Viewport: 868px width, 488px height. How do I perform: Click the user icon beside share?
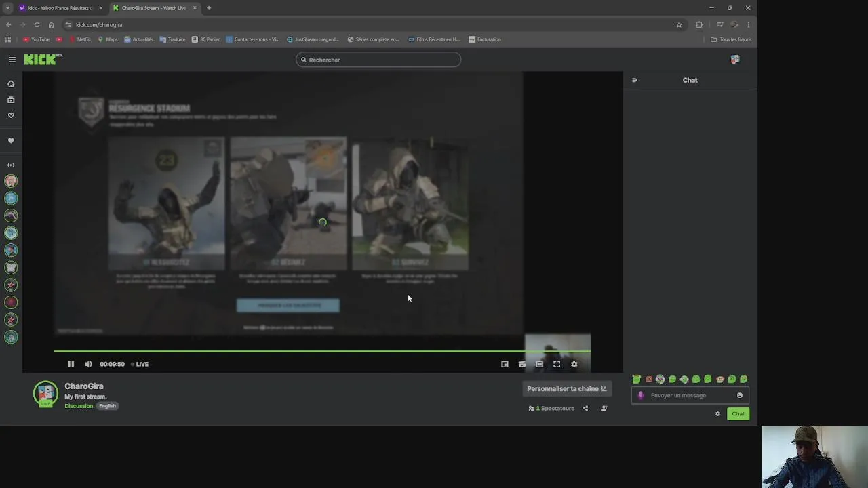604,408
